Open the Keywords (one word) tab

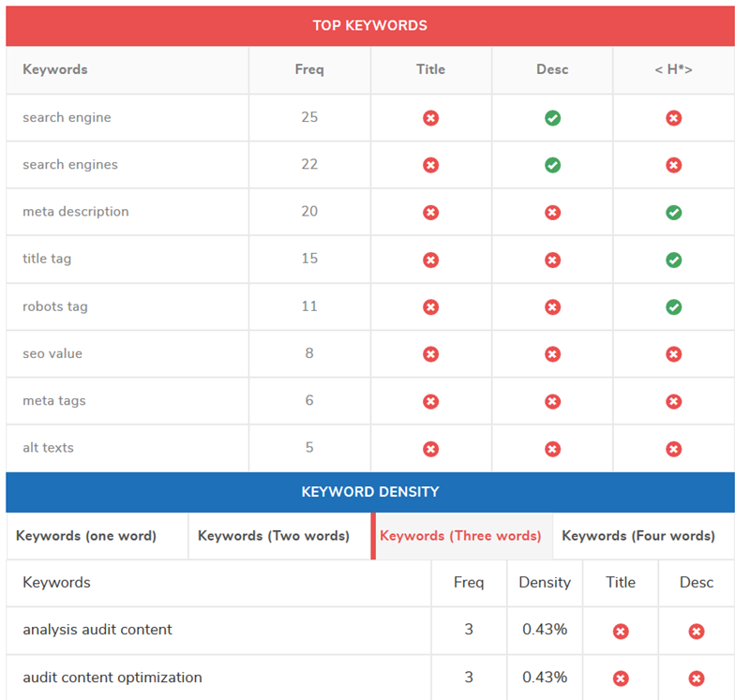[86, 536]
